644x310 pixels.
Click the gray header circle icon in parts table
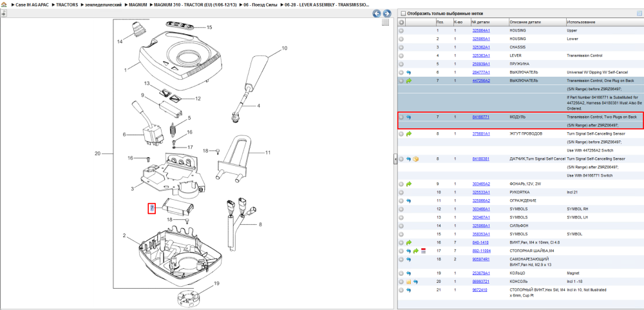401,22
